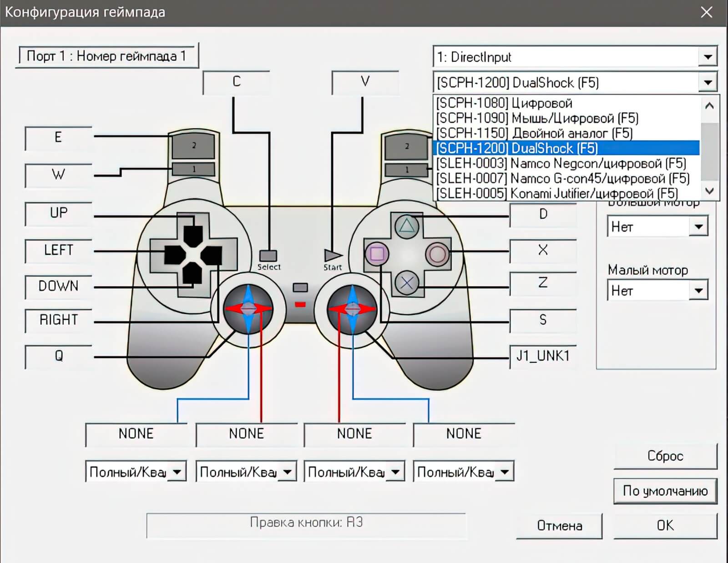
Task: Click the right shoulder button 1 on gamepad
Action: pos(406,170)
